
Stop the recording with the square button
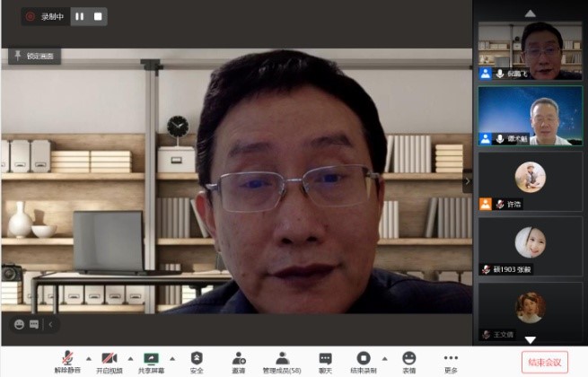pos(98,16)
